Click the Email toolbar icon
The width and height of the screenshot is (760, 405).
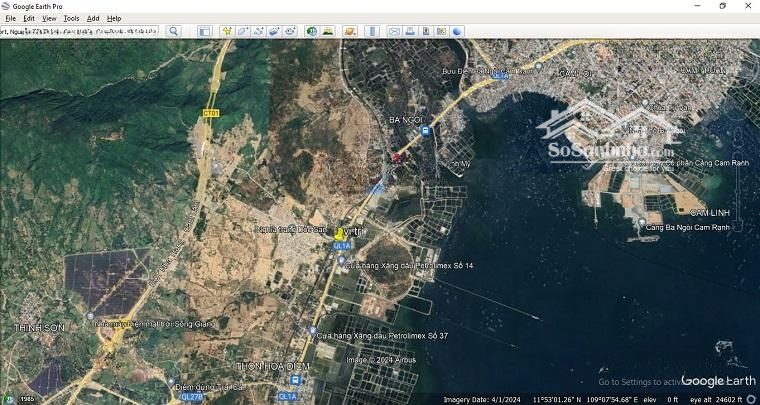394,31
